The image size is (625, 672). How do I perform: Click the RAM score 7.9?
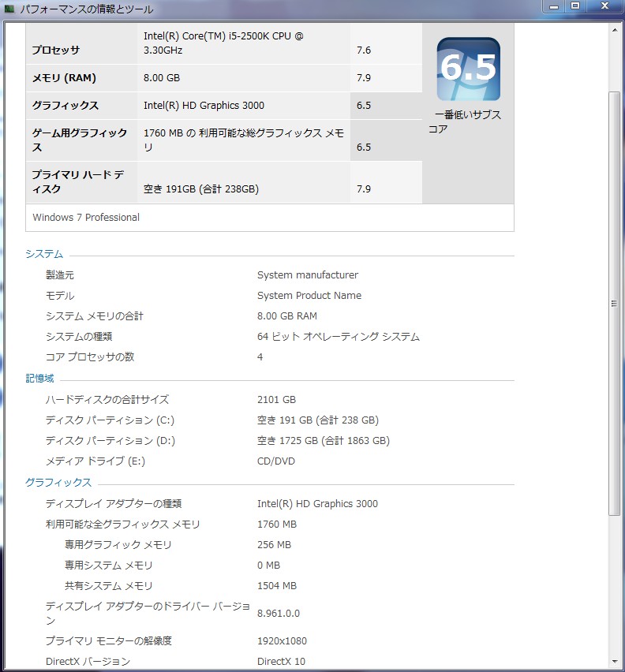coord(364,78)
